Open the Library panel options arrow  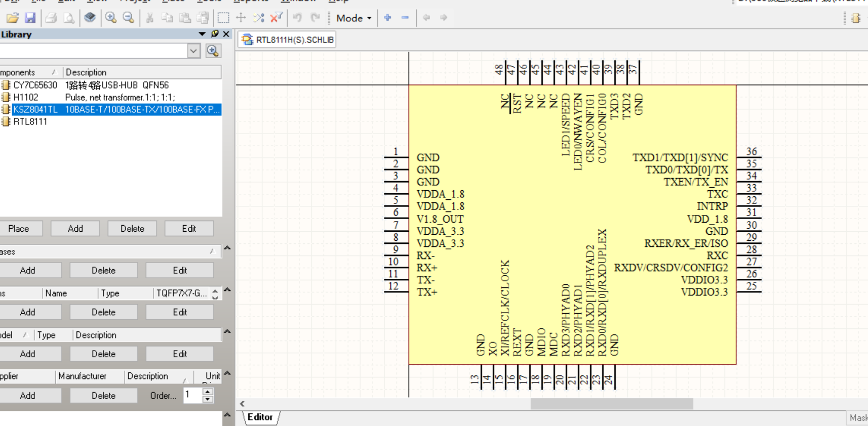(202, 34)
